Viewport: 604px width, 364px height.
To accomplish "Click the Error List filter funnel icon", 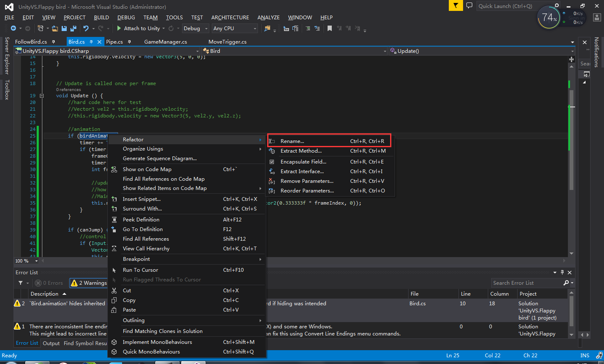I will [21, 283].
